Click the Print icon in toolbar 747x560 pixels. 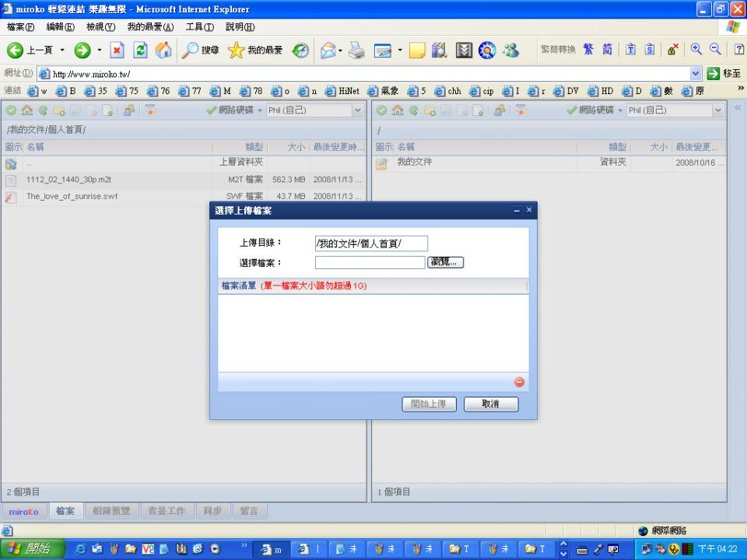[357, 50]
